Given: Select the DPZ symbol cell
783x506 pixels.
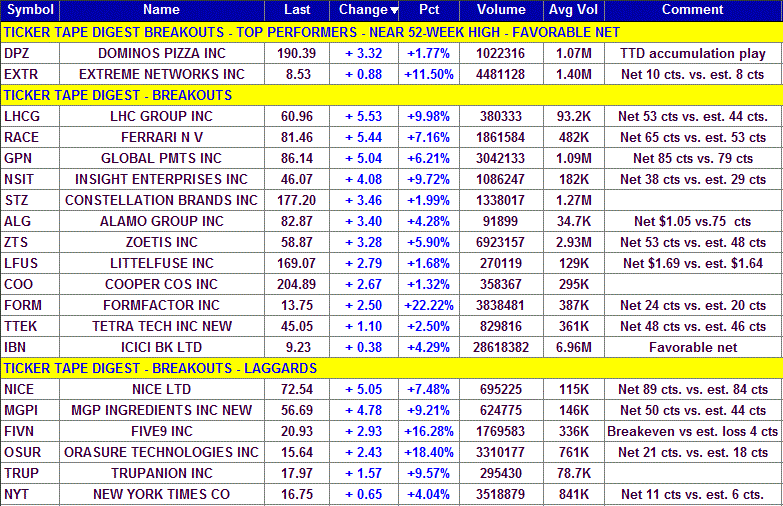Looking at the screenshot, I should pos(30,53).
